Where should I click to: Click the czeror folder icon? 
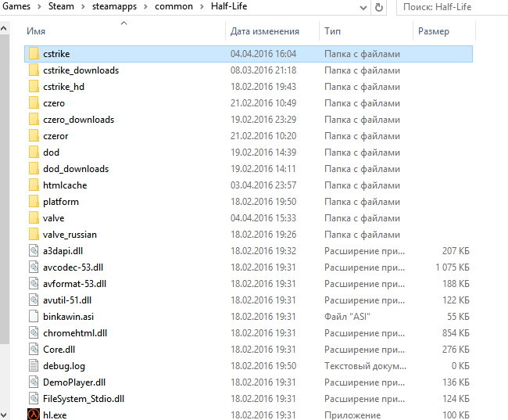click(34, 136)
